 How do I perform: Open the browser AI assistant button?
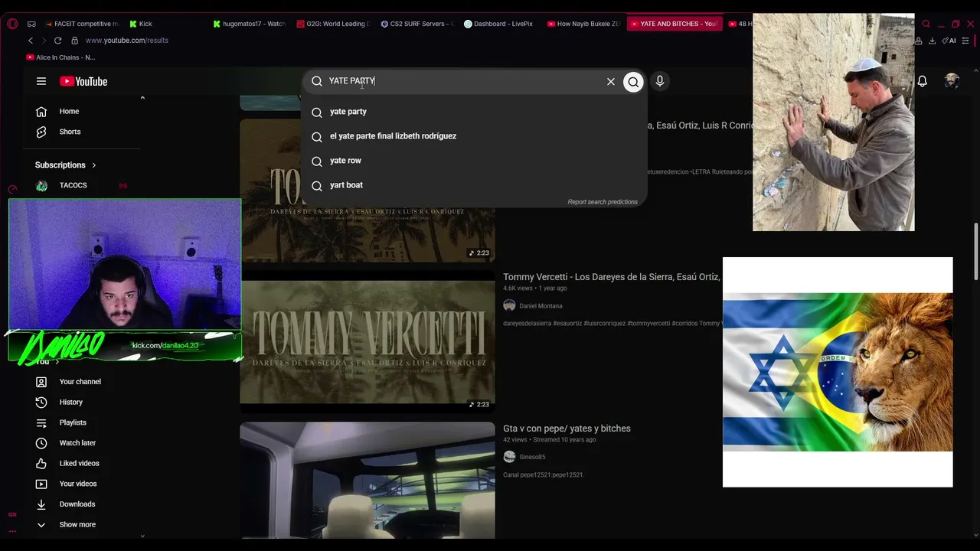click(949, 41)
